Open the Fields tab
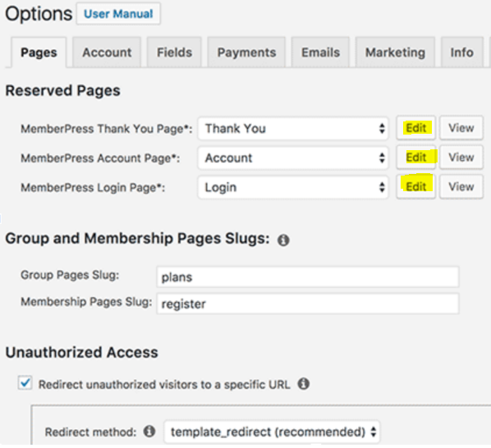This screenshot has width=491, height=448. point(174,53)
